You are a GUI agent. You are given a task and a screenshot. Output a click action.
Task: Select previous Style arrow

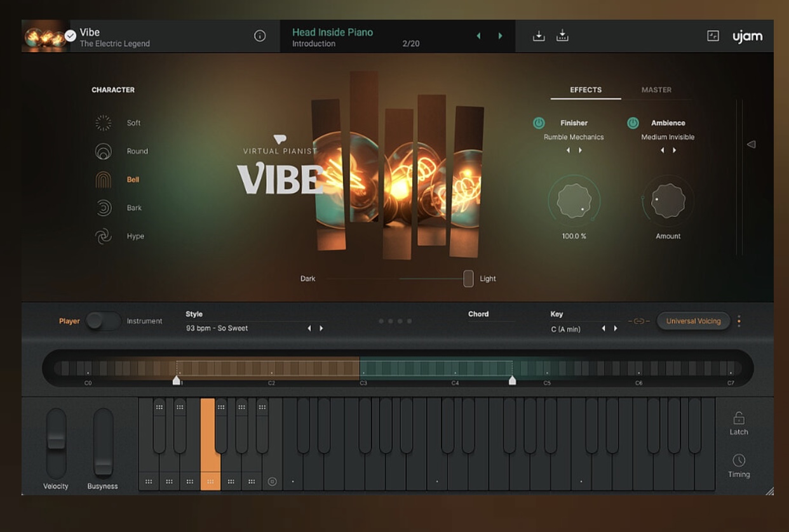(x=309, y=328)
